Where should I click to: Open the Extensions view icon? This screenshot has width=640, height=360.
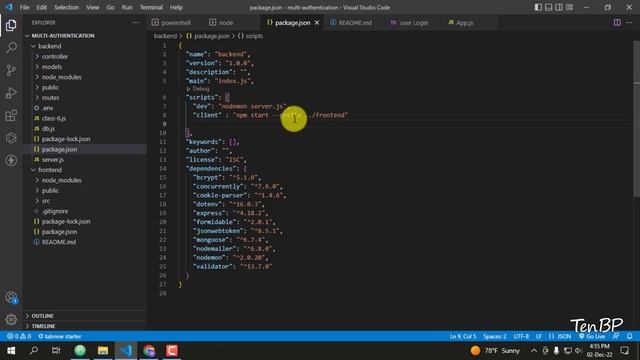click(11, 116)
